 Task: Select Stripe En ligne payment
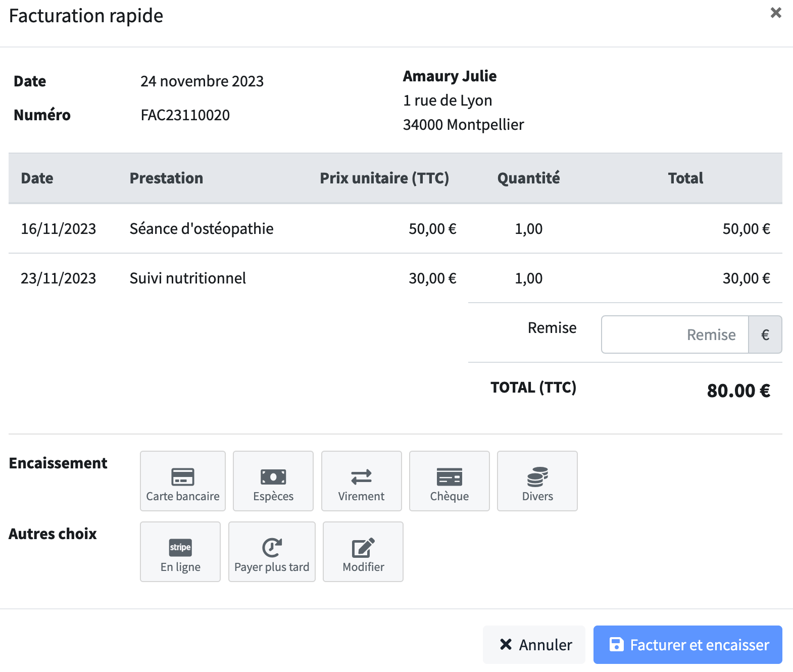pyautogui.click(x=180, y=552)
